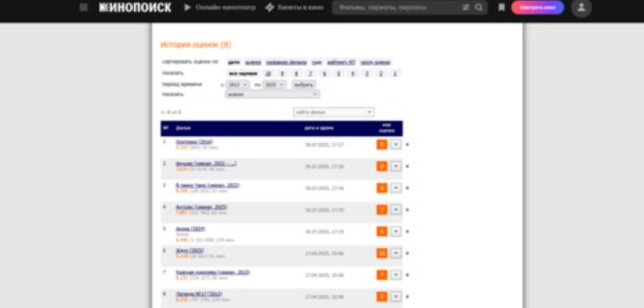Image resolution: width=644 pixels, height=308 pixels.
Task: Filter to films rated 8
Action: click(x=296, y=73)
